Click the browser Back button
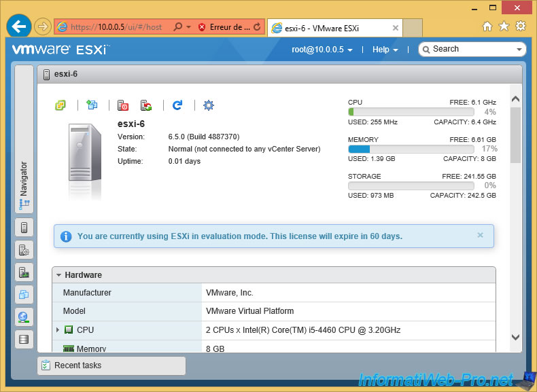This screenshot has height=392, width=537. click(19, 26)
